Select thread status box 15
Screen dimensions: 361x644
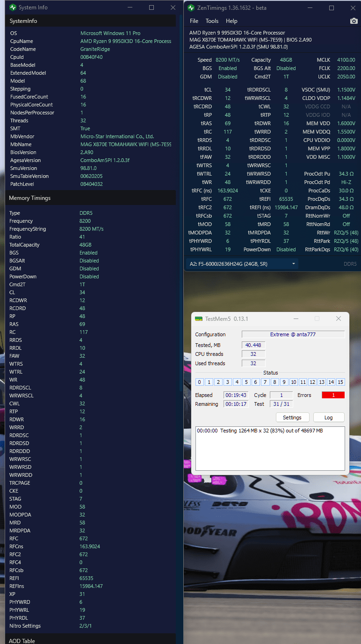click(340, 382)
